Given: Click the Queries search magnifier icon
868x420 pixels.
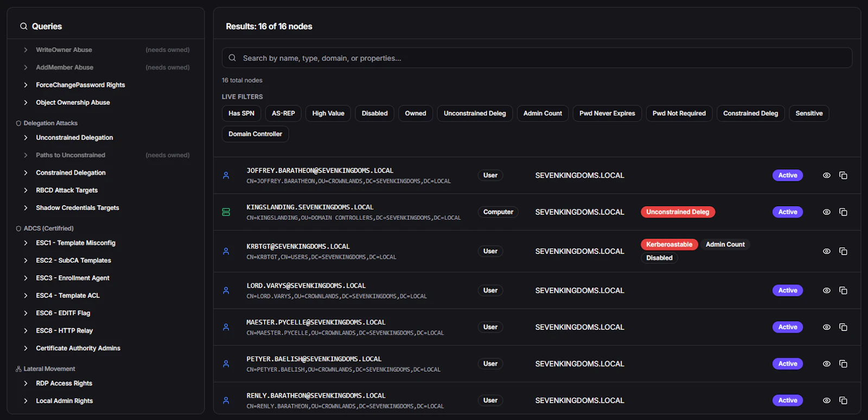Looking at the screenshot, I should (x=23, y=26).
